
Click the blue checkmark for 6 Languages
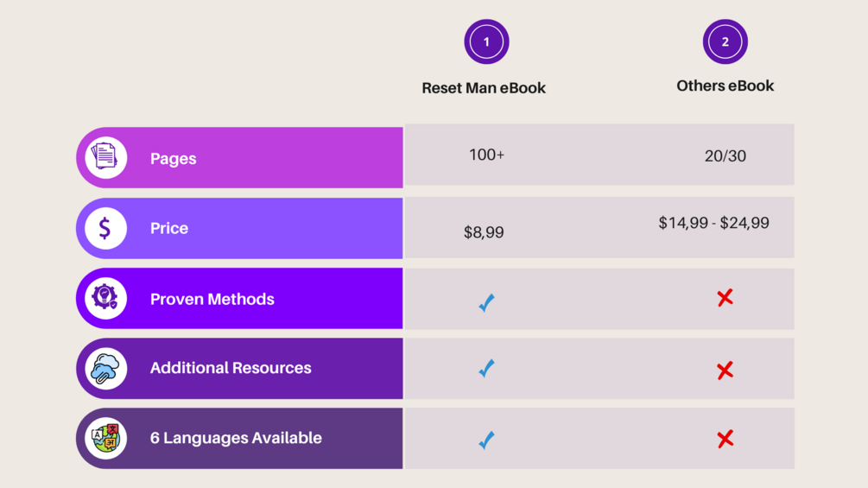(x=486, y=440)
